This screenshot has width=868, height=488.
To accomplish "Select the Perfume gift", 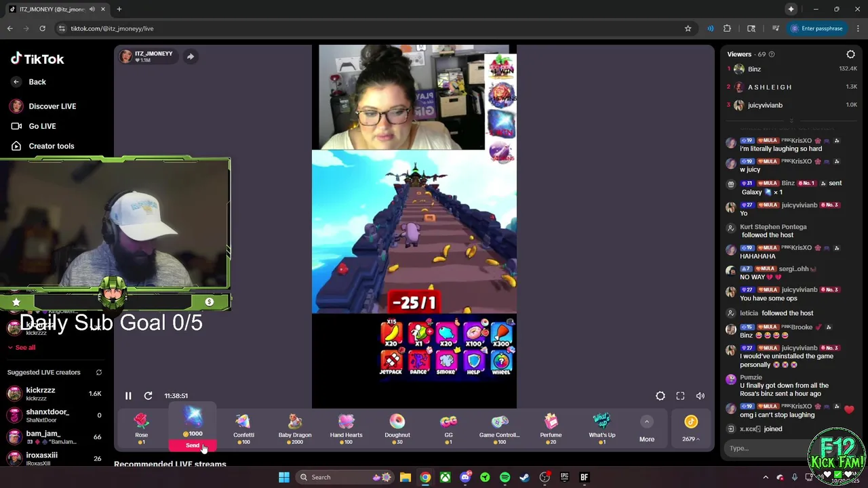I will click(551, 428).
